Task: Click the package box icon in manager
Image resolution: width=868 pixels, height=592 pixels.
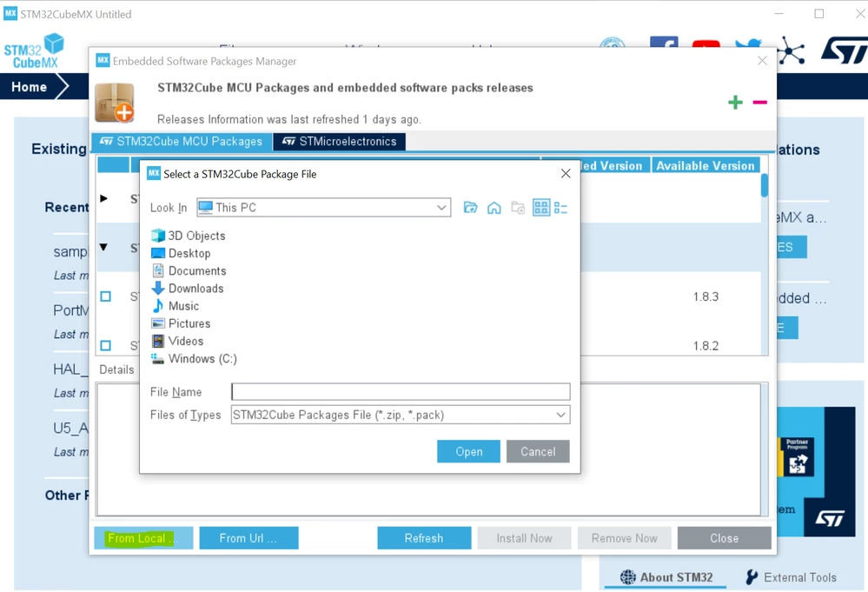Action: pyautogui.click(x=115, y=103)
